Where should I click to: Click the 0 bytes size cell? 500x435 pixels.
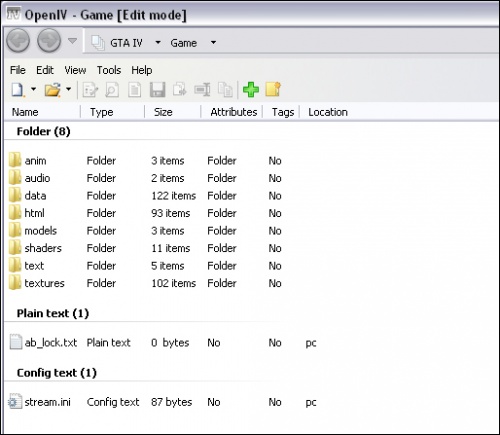coord(170,343)
